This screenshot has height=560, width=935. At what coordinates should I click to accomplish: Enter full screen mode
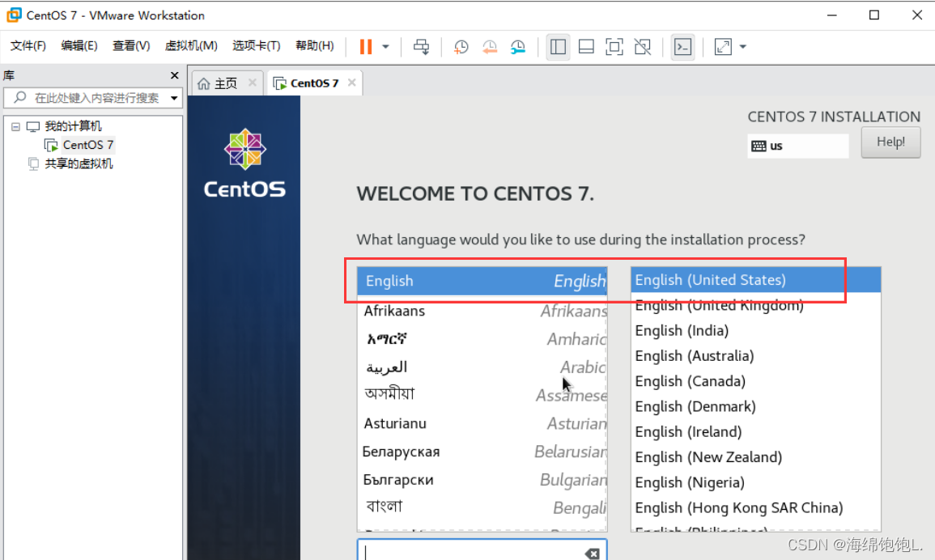(x=614, y=46)
